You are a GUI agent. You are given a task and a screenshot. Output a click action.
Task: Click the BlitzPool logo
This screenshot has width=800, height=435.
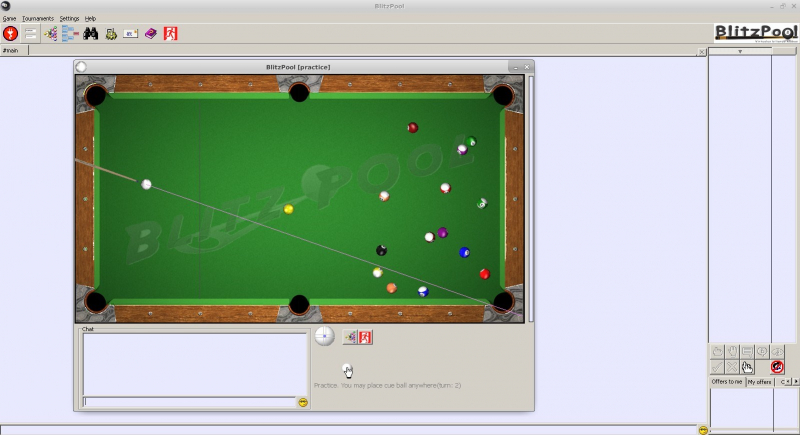point(756,33)
